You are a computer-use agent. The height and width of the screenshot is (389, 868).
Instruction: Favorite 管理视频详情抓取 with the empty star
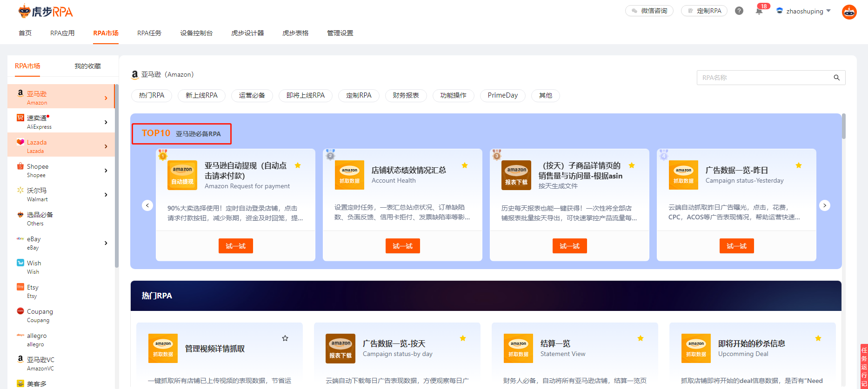pos(285,338)
